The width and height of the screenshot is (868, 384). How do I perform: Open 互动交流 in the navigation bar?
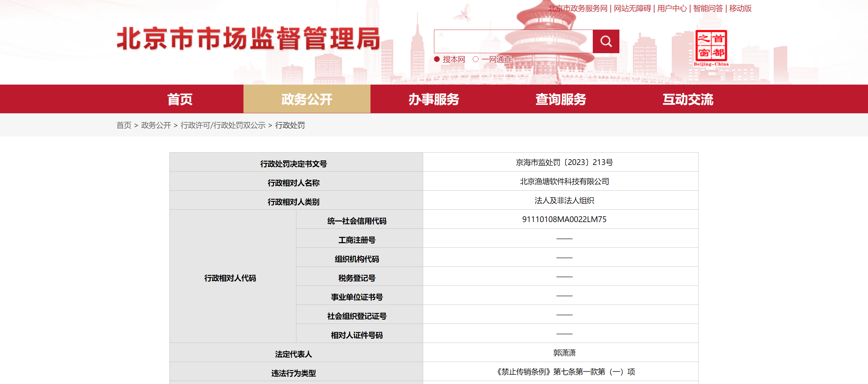click(x=688, y=99)
